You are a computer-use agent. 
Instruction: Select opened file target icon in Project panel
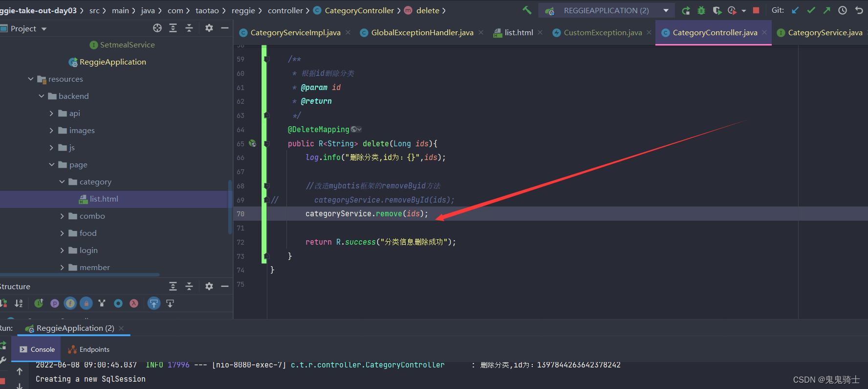point(157,28)
